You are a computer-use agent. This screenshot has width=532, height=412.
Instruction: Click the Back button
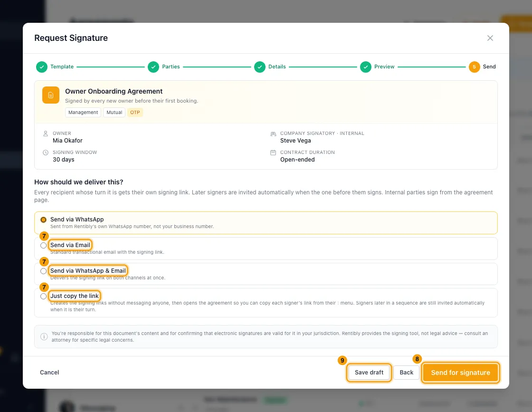point(406,372)
